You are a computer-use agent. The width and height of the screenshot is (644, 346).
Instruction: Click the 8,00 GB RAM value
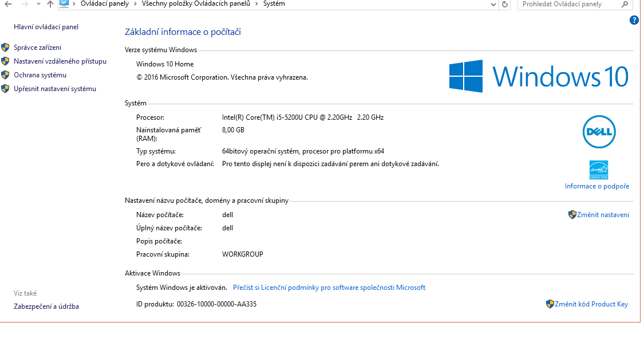coord(233,130)
